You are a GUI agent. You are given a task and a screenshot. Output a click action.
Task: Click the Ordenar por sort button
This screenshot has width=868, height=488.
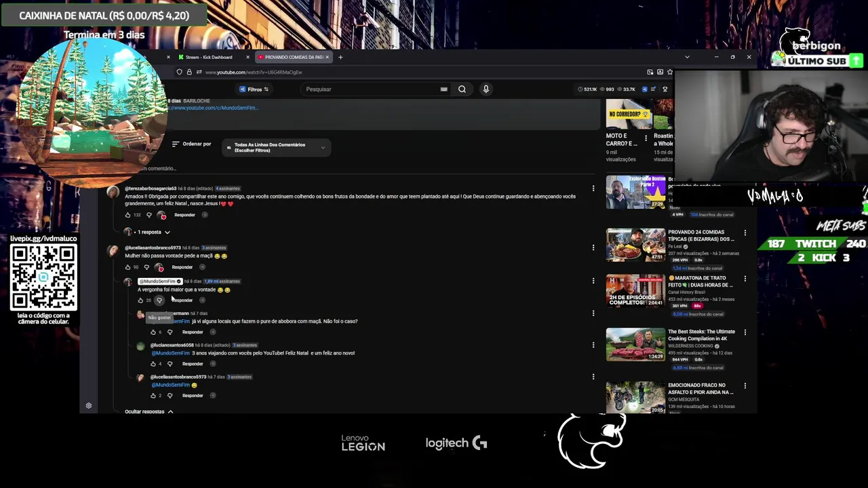coord(191,144)
